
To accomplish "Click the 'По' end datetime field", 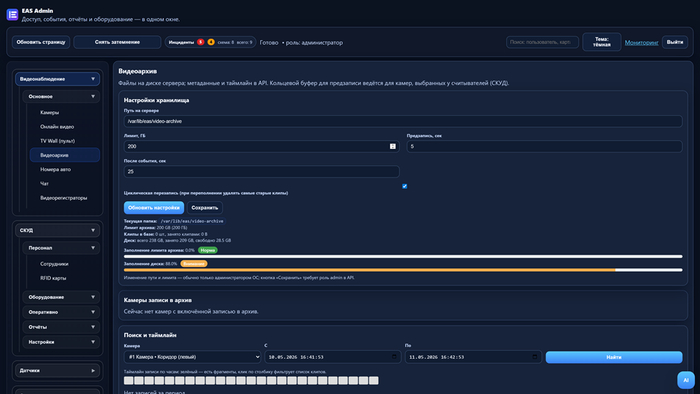I will (473, 357).
